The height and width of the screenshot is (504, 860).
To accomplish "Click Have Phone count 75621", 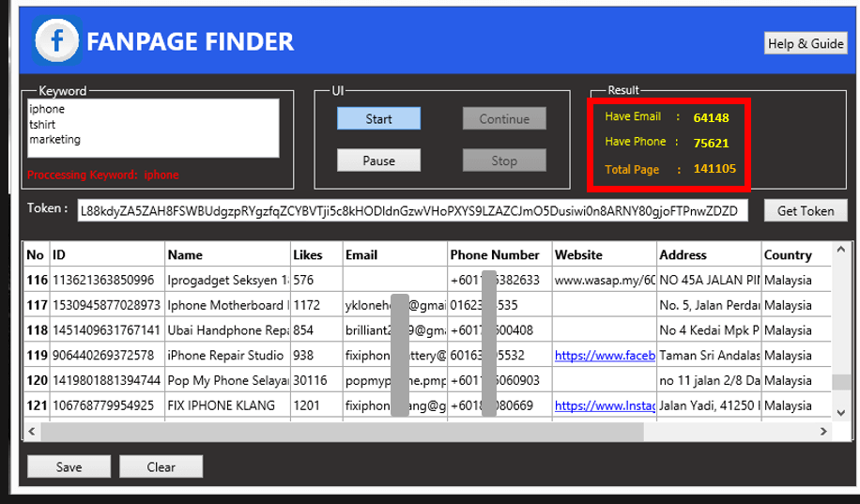I will click(711, 143).
